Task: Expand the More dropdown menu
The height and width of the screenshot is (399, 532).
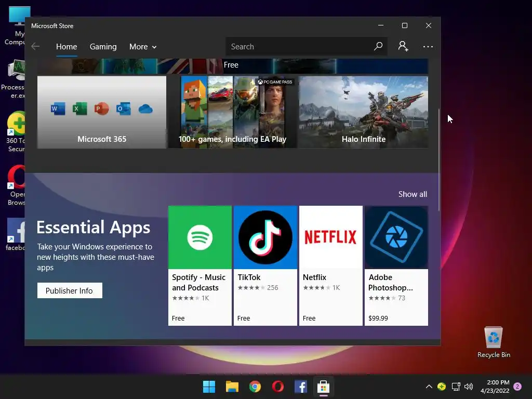Action: pos(143,46)
